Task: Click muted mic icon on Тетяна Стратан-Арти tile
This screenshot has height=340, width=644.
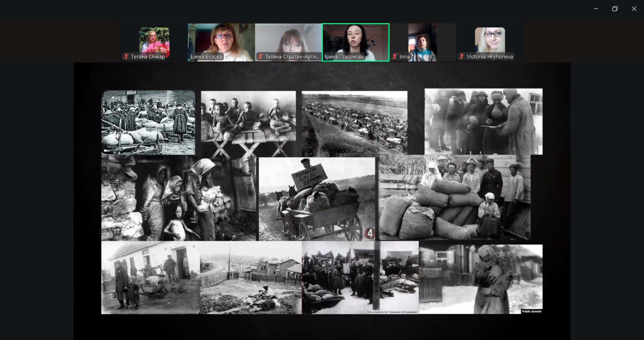Action: pos(260,57)
